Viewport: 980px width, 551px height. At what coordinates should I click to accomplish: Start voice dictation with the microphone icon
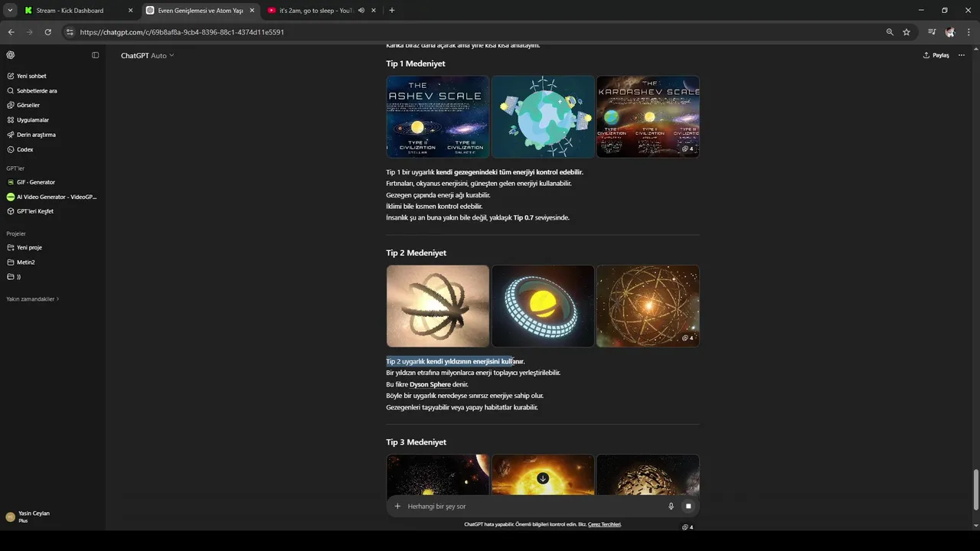point(671,506)
